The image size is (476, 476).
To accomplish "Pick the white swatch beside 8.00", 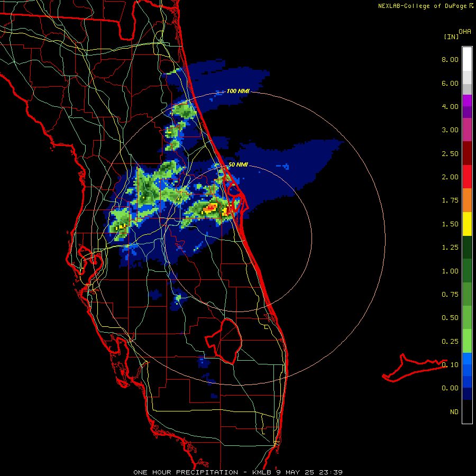I will (x=467, y=59).
